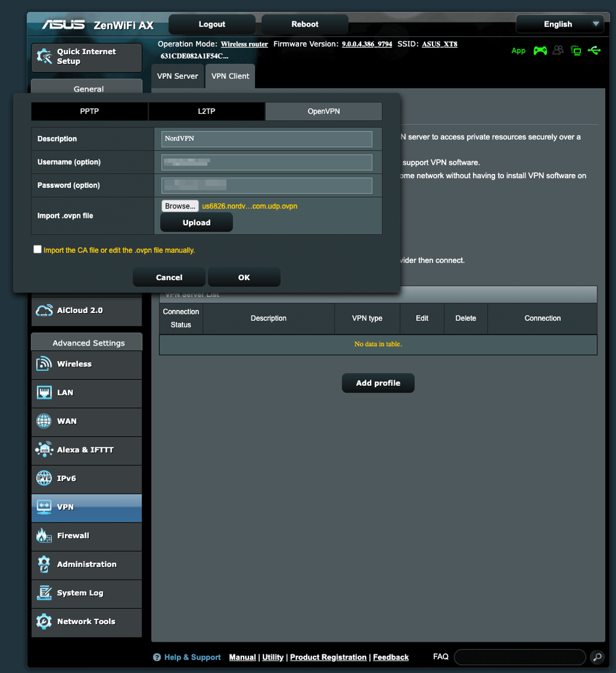Click the Help & Support question icon
This screenshot has width=616, height=673.
157,657
